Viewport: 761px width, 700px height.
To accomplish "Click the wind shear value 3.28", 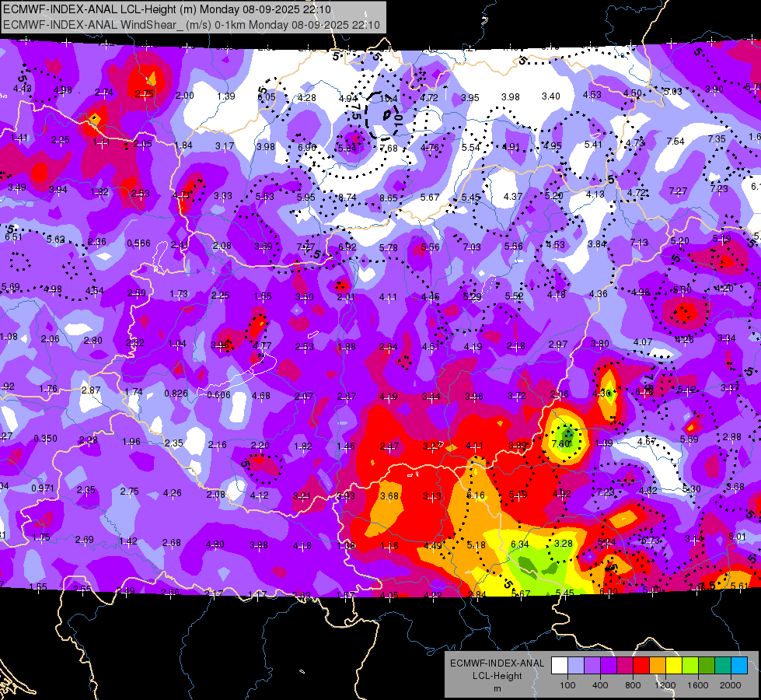I will click(x=564, y=543).
